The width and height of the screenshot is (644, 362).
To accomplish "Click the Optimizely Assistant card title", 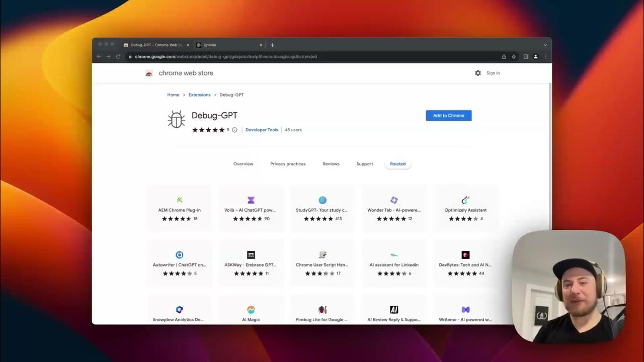I will coord(465,210).
